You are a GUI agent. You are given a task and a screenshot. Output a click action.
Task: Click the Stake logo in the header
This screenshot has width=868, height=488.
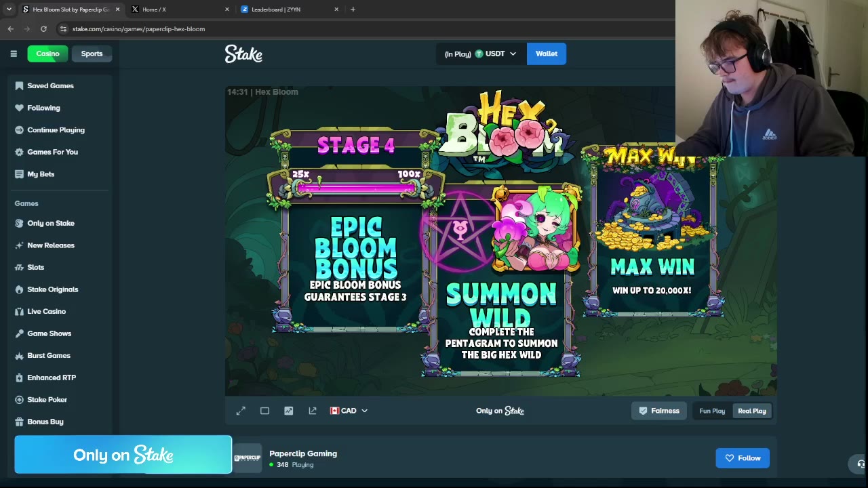tap(243, 54)
